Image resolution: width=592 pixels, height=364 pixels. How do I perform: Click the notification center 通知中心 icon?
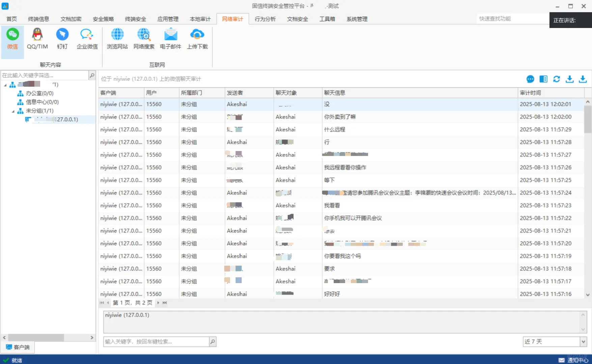pos(562,360)
